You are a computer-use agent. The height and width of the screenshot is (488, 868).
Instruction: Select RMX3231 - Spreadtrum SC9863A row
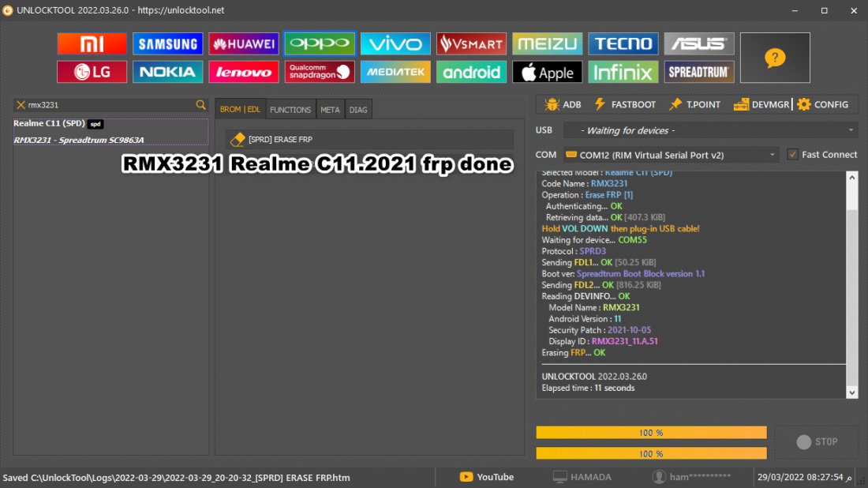coord(79,140)
